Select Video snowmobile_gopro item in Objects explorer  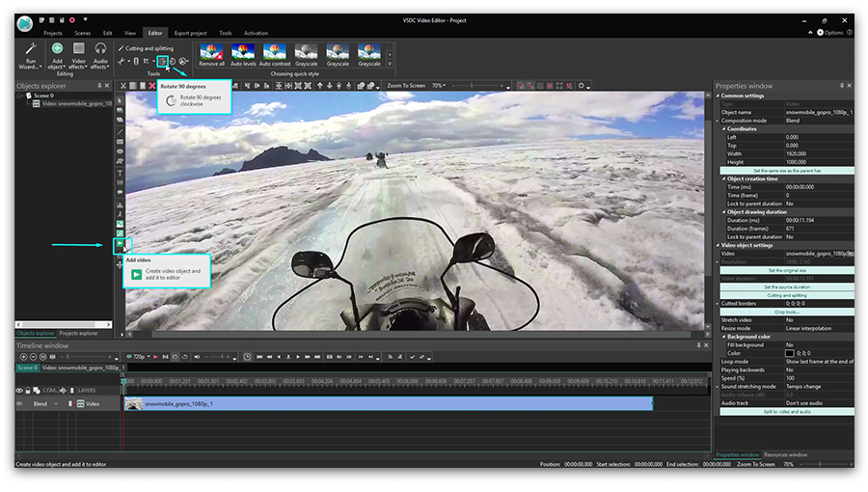pos(72,103)
